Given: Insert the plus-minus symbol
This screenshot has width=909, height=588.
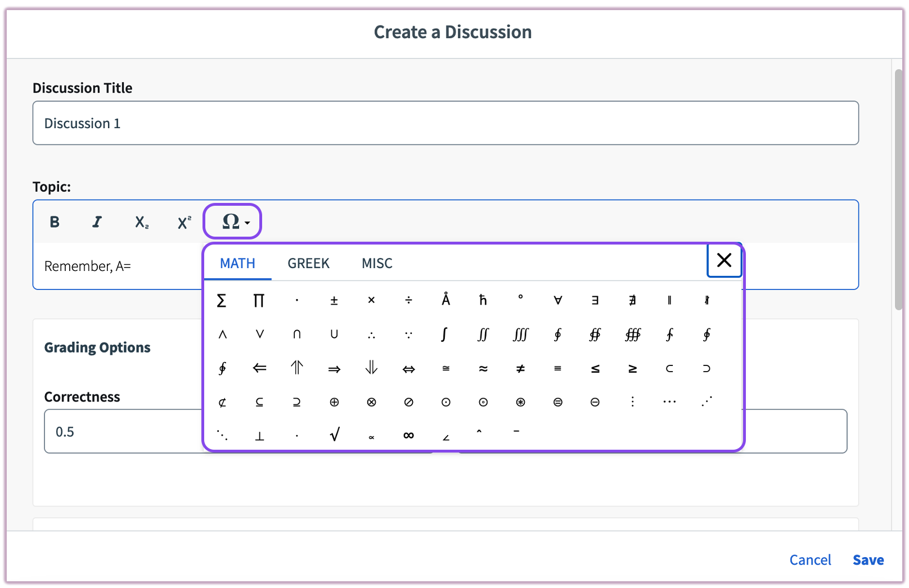Looking at the screenshot, I should click(334, 301).
